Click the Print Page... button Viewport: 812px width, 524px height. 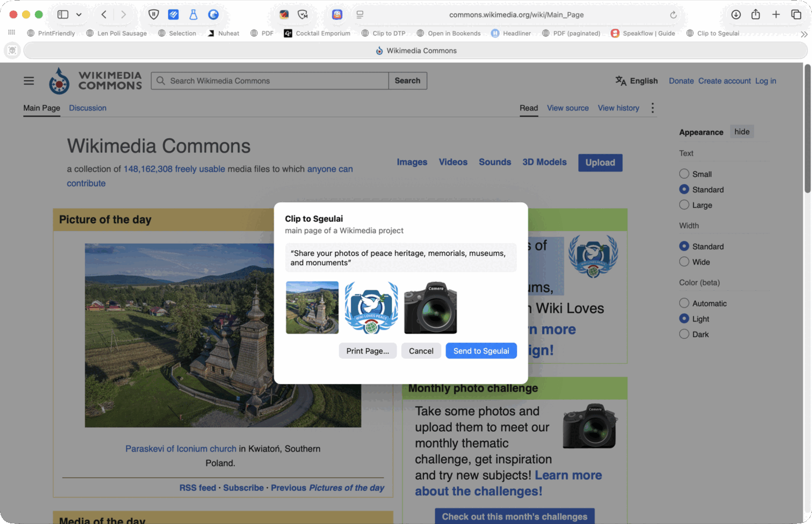[368, 351]
